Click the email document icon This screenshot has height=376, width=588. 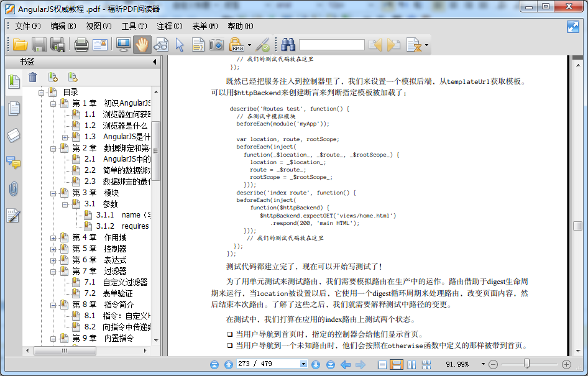pyautogui.click(x=99, y=45)
